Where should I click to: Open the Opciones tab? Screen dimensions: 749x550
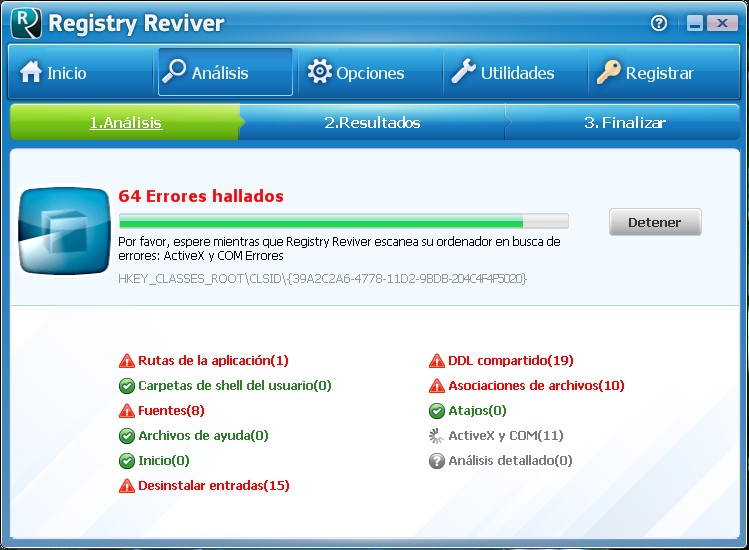(370, 72)
